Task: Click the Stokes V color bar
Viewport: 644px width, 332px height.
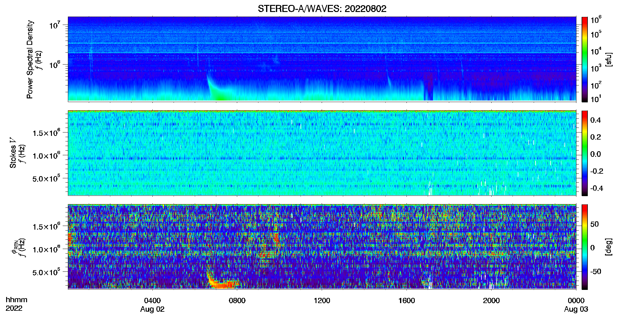Action: [584, 153]
